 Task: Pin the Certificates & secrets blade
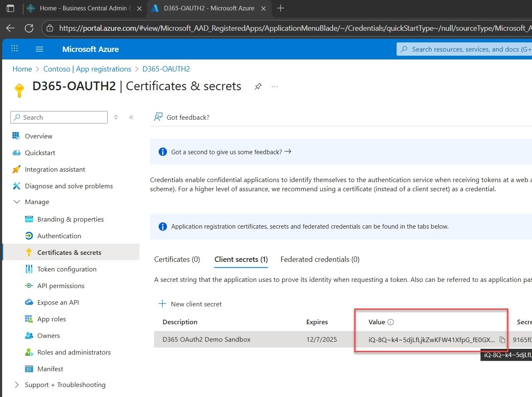point(258,86)
